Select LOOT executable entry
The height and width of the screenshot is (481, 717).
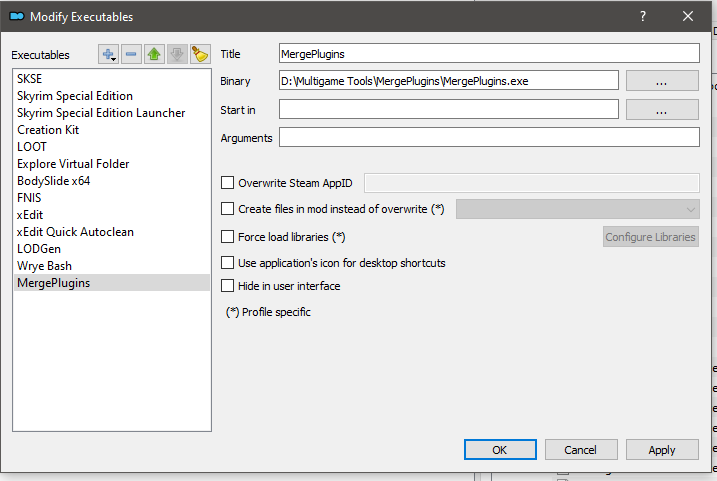click(112, 147)
